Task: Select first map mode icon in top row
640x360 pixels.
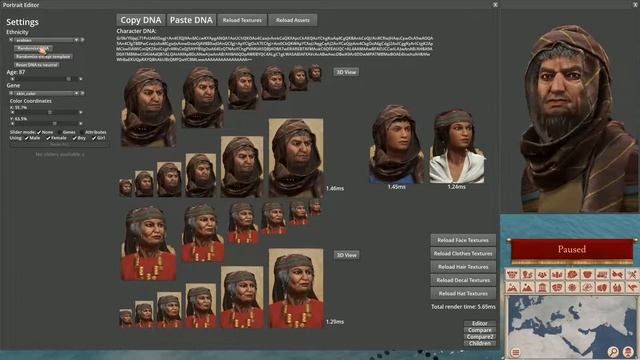Action: 512,274
